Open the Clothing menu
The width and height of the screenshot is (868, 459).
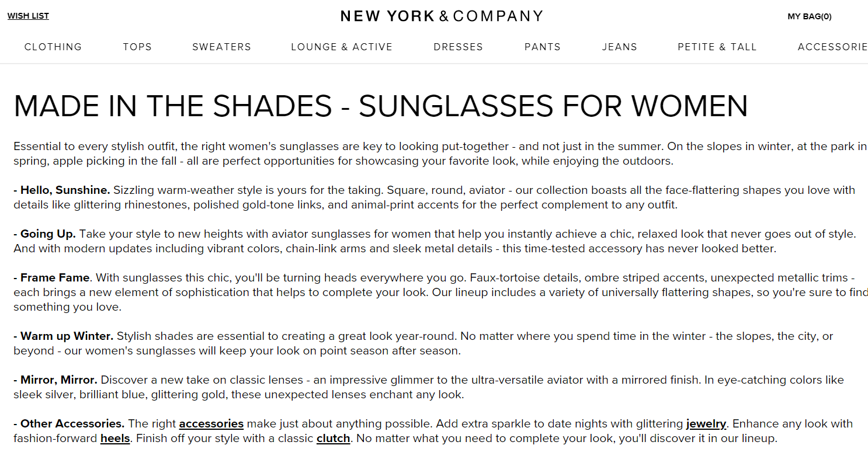tap(53, 47)
